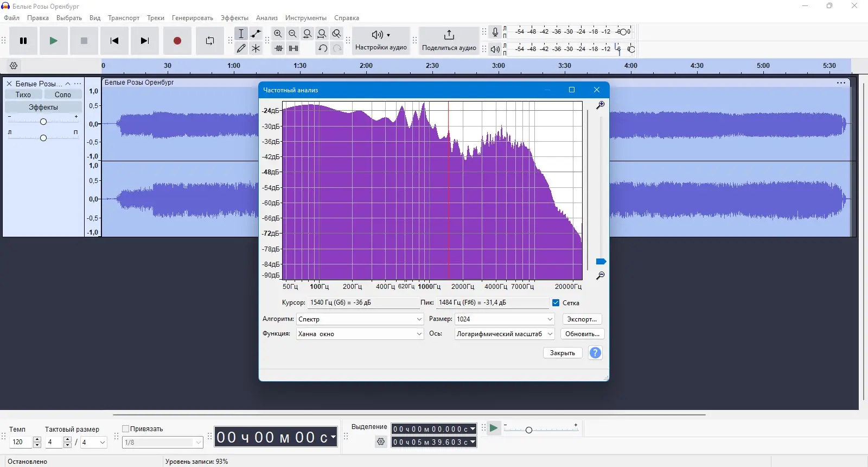Open the time display format dropdown

pyautogui.click(x=333, y=437)
